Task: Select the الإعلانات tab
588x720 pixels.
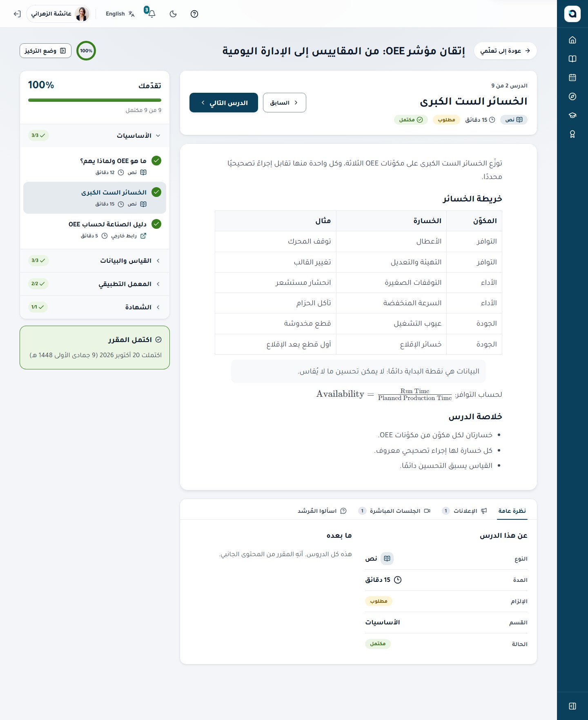Action: (x=465, y=511)
